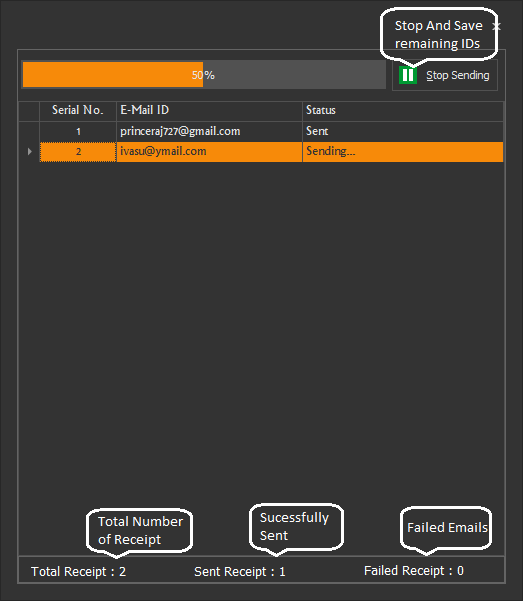Close the window with the X

point(497,26)
